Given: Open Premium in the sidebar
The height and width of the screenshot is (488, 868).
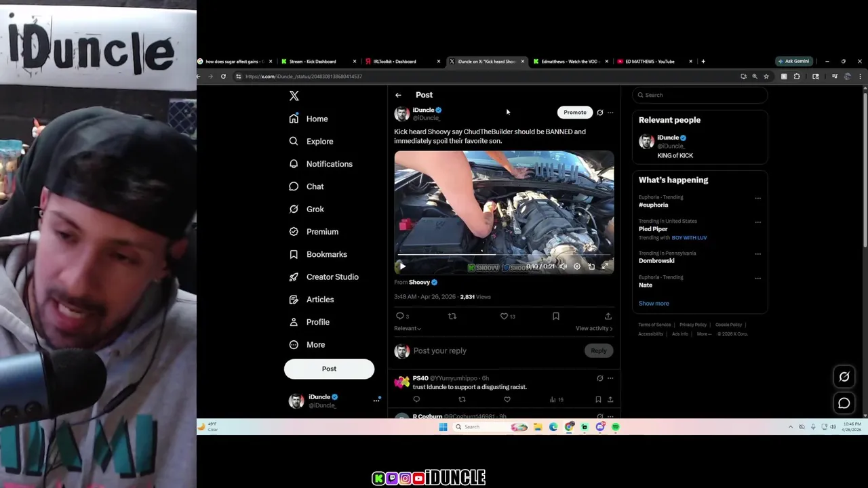Looking at the screenshot, I should (x=314, y=232).
